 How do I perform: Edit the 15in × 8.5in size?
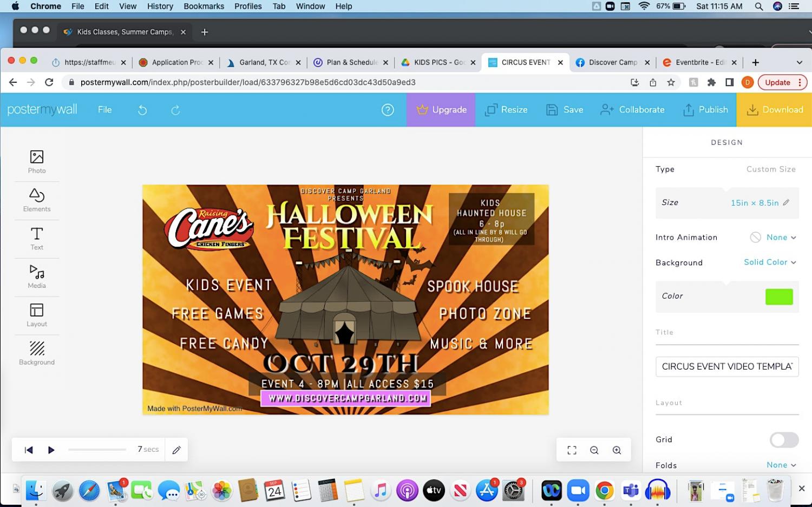point(760,202)
